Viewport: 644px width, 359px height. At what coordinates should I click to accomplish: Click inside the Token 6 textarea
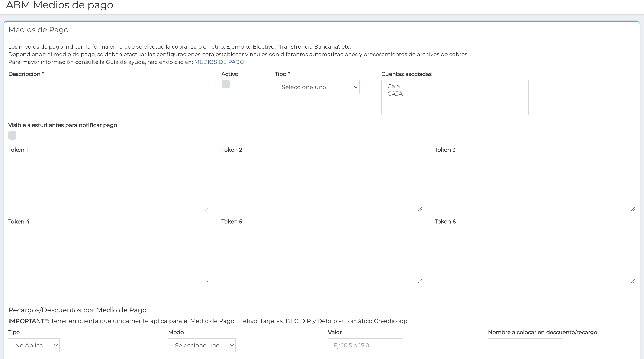click(535, 255)
